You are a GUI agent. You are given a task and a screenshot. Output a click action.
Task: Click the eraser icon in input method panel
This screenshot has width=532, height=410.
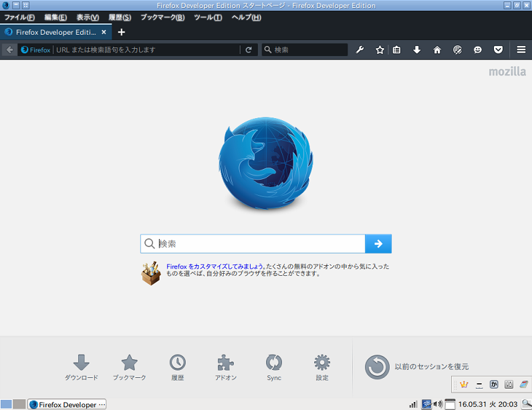(523, 384)
